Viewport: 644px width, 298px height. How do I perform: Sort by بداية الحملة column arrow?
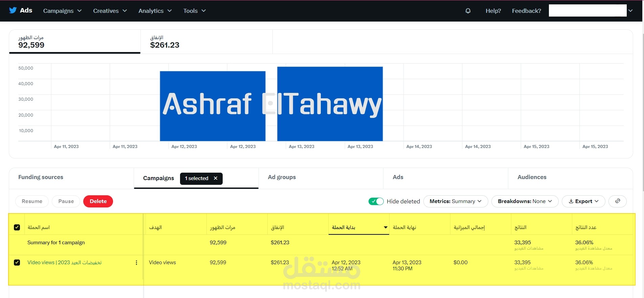[385, 227]
